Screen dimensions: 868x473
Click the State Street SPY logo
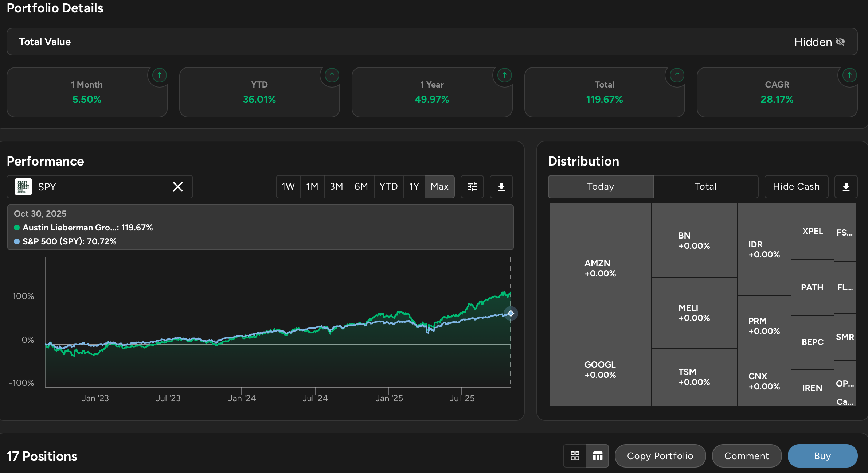click(23, 187)
